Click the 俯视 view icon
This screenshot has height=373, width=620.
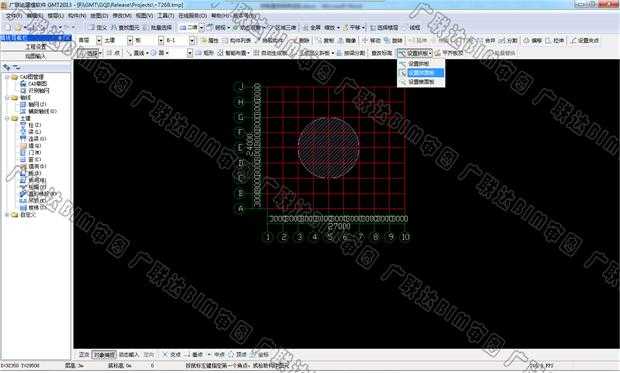pyautogui.click(x=217, y=28)
